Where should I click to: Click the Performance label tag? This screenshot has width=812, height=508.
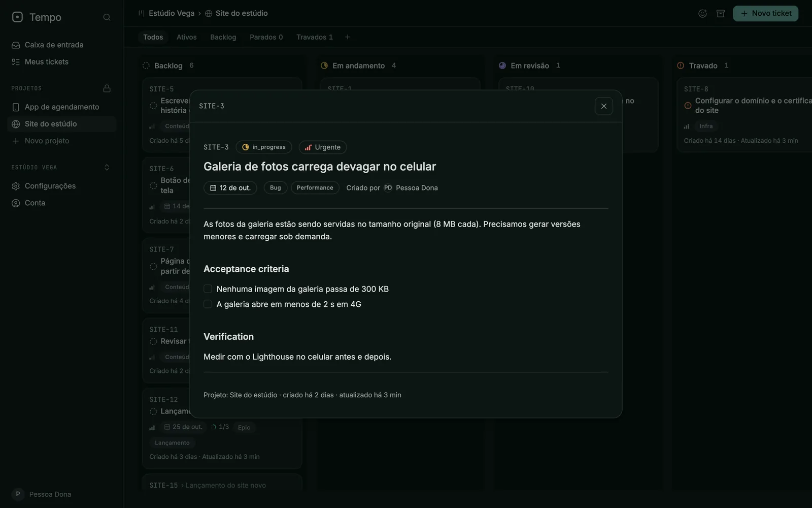[315, 188]
